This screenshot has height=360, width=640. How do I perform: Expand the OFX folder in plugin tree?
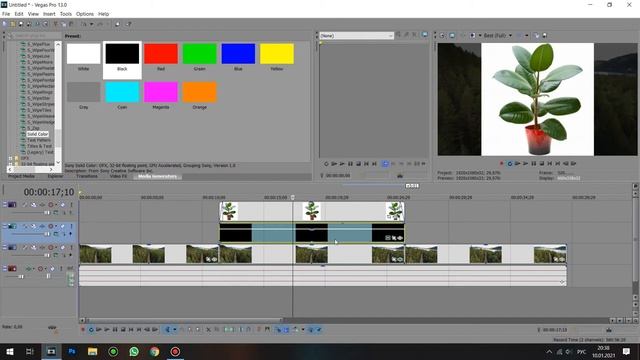click(x=11, y=158)
